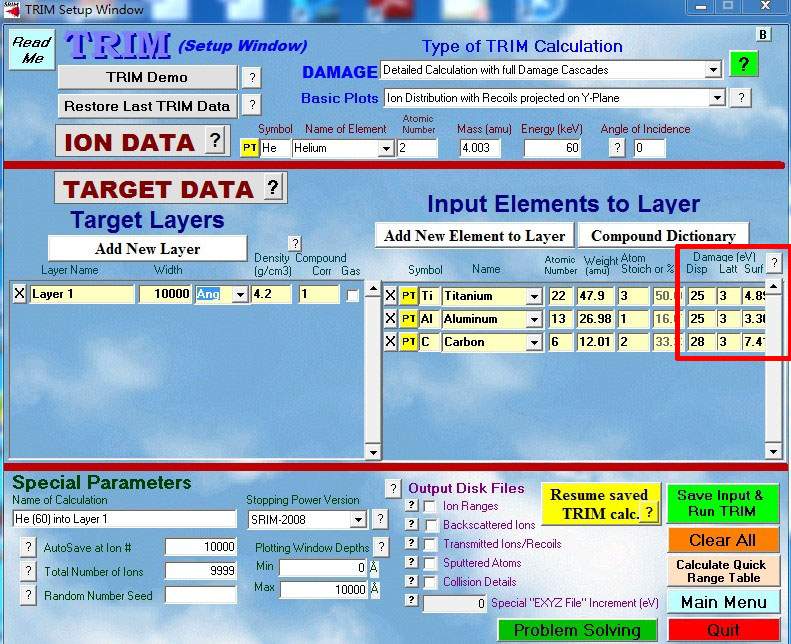
Task: Open help for Random Number Seed
Action: pos(28,595)
